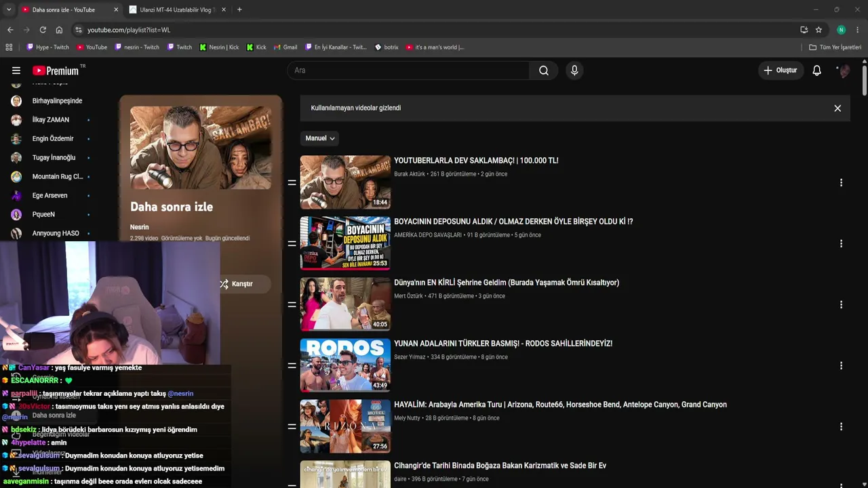Screen dimensions: 868x488
Task: Open options for Dünya'nın EN KİRLİ Şehrine video
Action: coord(841,304)
